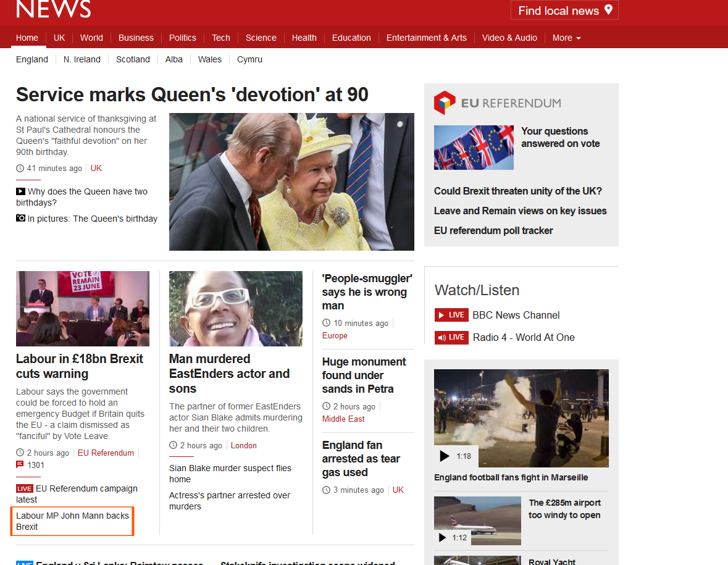
Task: Open 'Could Brexit threaten unity of the UK?'
Action: 518,191
